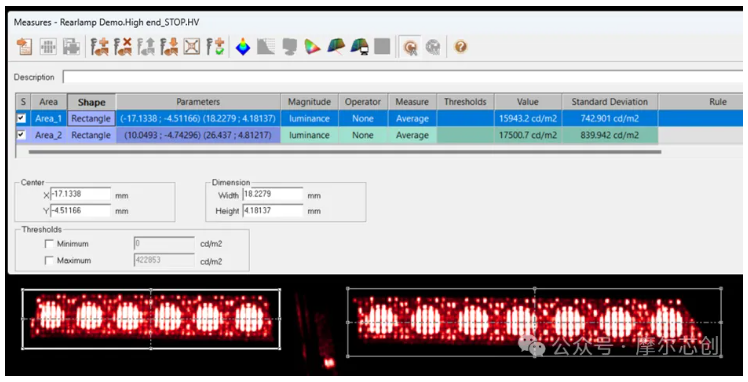Viewport: 748px width, 382px height.
Task: Click the chromaticity triangle icon
Action: pyautogui.click(x=312, y=47)
